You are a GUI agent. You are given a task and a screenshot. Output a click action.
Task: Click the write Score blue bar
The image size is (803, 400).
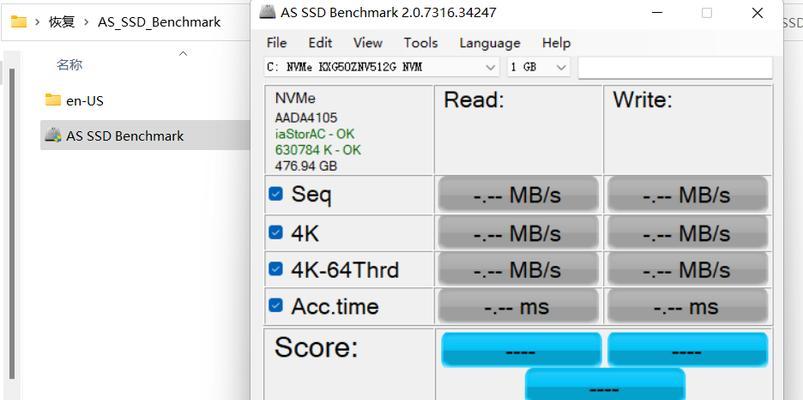click(688, 350)
